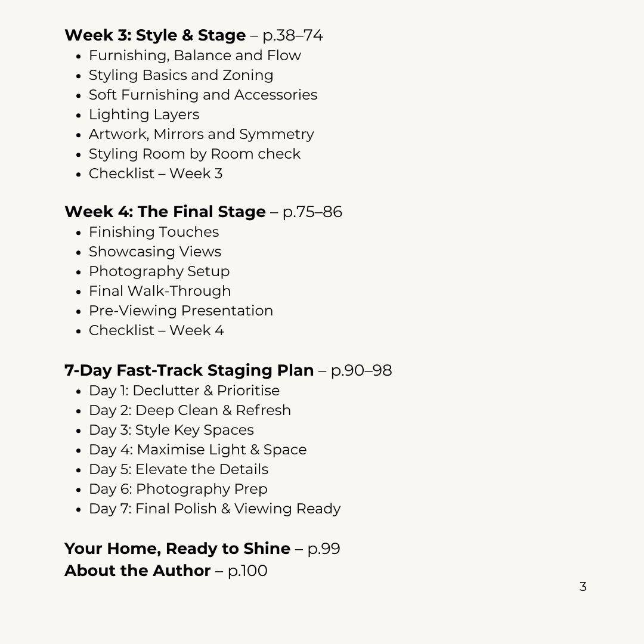The image size is (644, 644).
Task: Go to Day 4: Maximise Light & Space
Action: (197, 450)
